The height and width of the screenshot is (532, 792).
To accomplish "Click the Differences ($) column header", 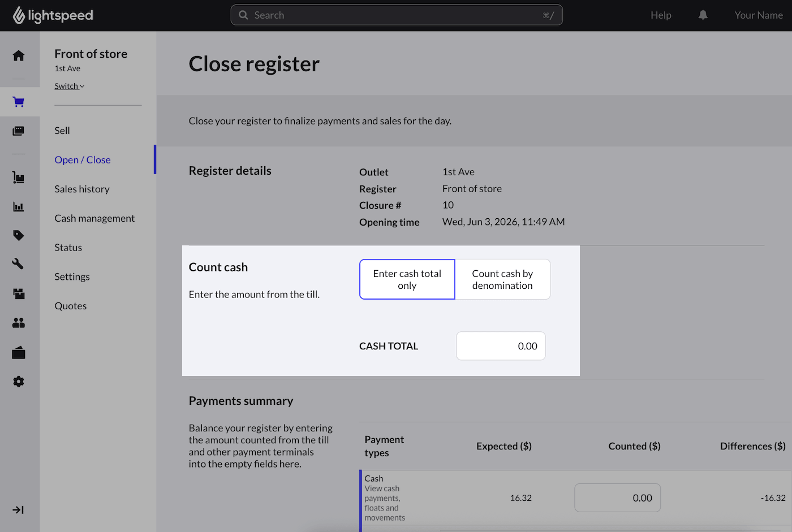I will pos(752,446).
